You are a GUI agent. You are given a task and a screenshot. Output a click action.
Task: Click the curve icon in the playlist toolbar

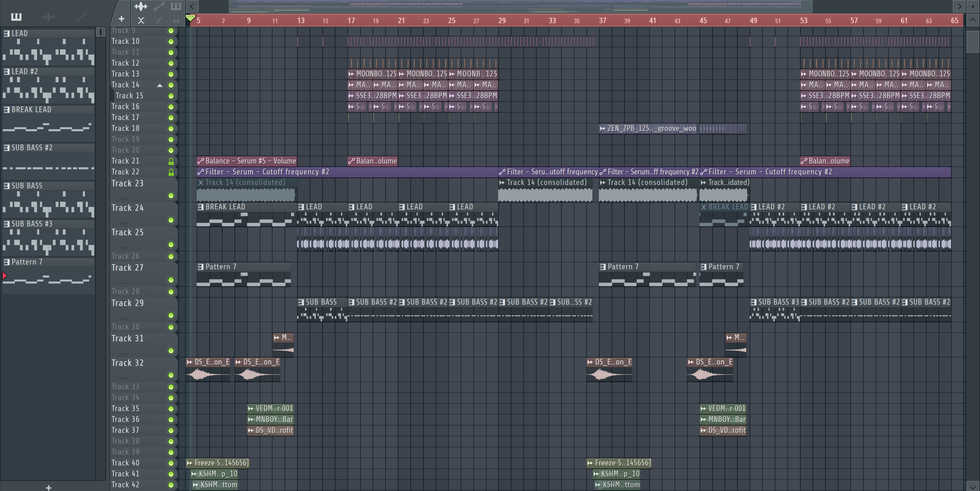pos(159,20)
